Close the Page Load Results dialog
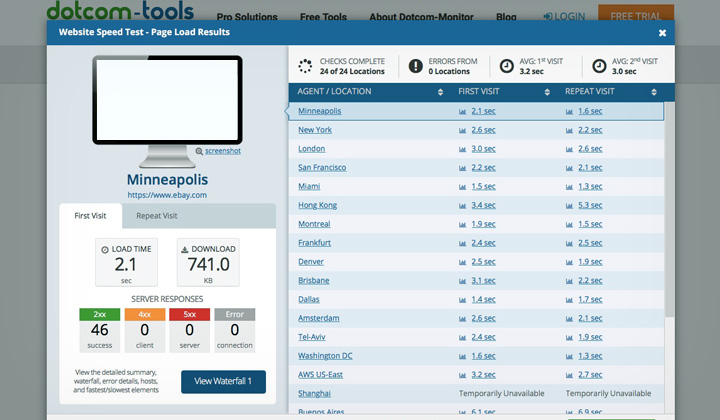720x420 pixels. pyautogui.click(x=662, y=33)
